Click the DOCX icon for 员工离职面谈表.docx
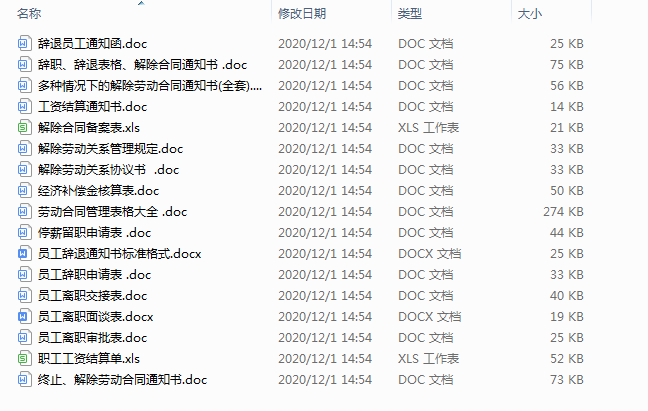 [24, 317]
